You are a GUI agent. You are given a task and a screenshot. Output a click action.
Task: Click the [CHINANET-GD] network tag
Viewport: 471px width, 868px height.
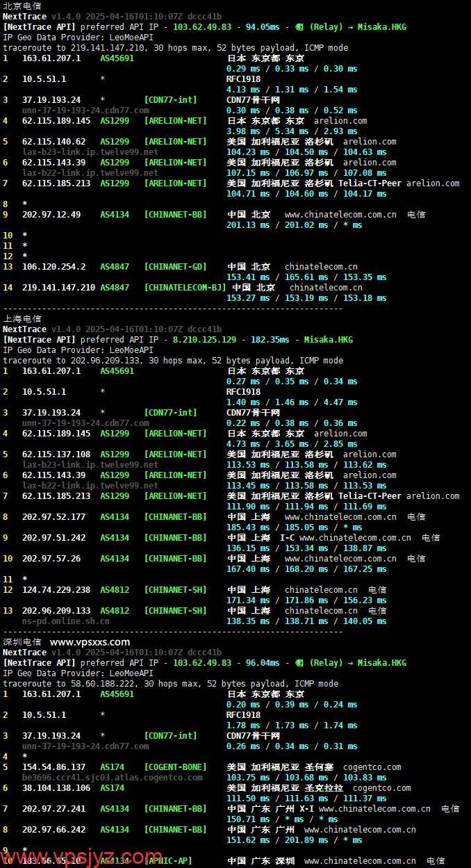click(x=176, y=266)
